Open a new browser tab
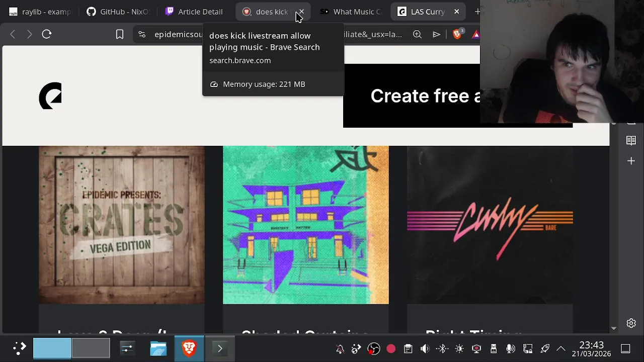This screenshot has width=644, height=362. 477,12
